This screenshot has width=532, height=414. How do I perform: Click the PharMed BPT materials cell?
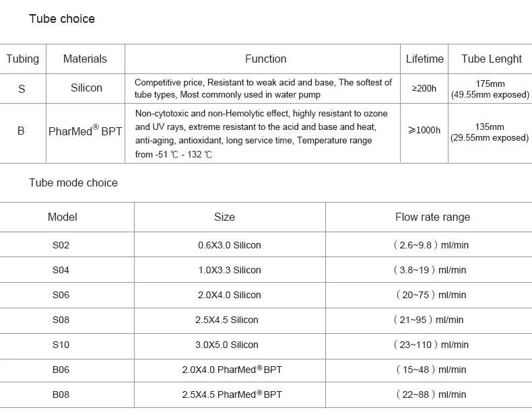click(86, 131)
